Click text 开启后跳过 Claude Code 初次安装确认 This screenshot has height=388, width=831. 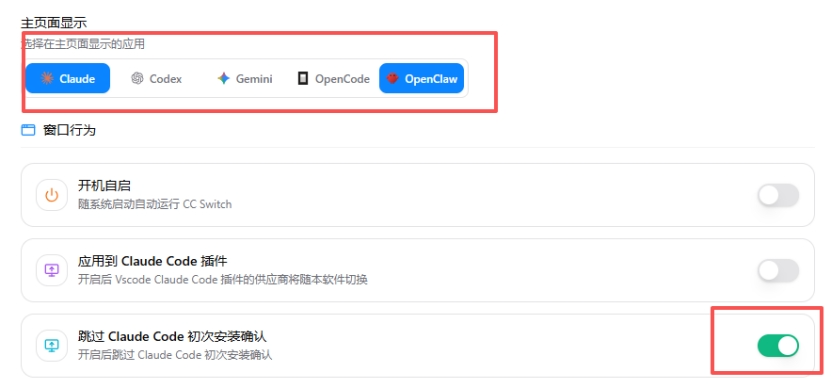[x=175, y=355]
